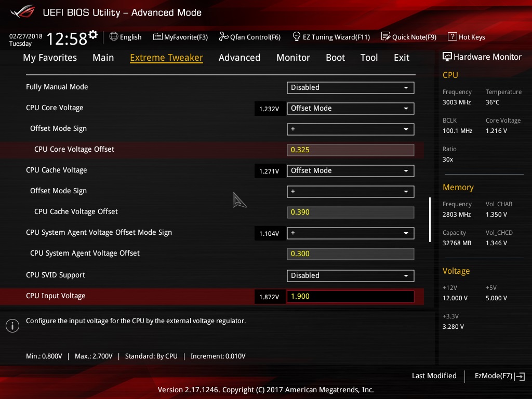This screenshot has width=532, height=399.
Task: Click the CPU Cache Voltage Offset label
Action: (76, 212)
